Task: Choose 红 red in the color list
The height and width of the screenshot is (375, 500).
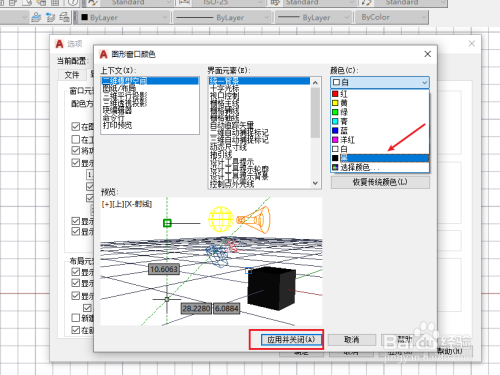Action: 380,94
